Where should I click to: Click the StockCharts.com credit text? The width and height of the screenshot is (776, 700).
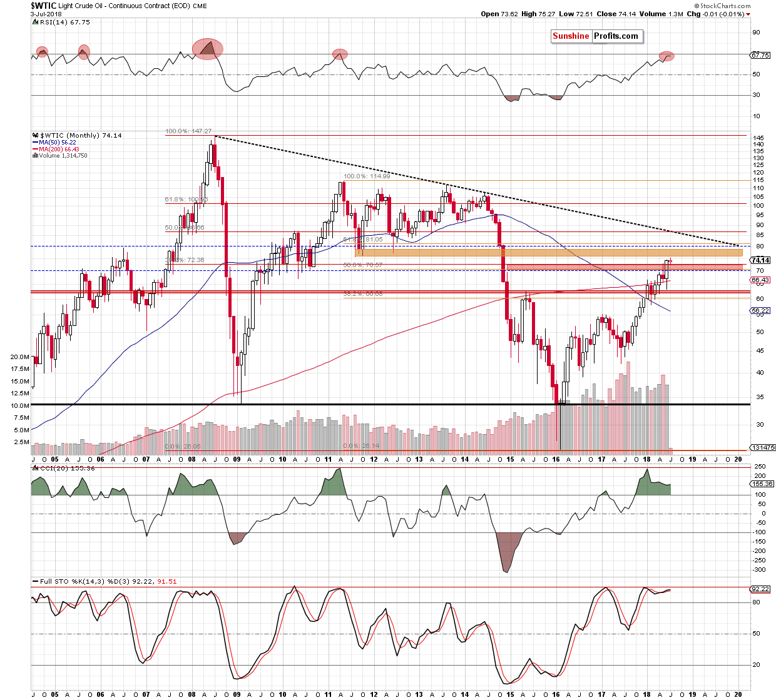(725, 6)
